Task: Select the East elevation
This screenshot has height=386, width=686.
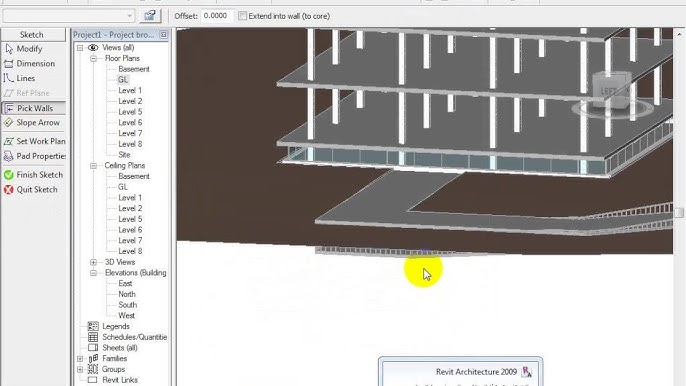Action: [x=125, y=283]
